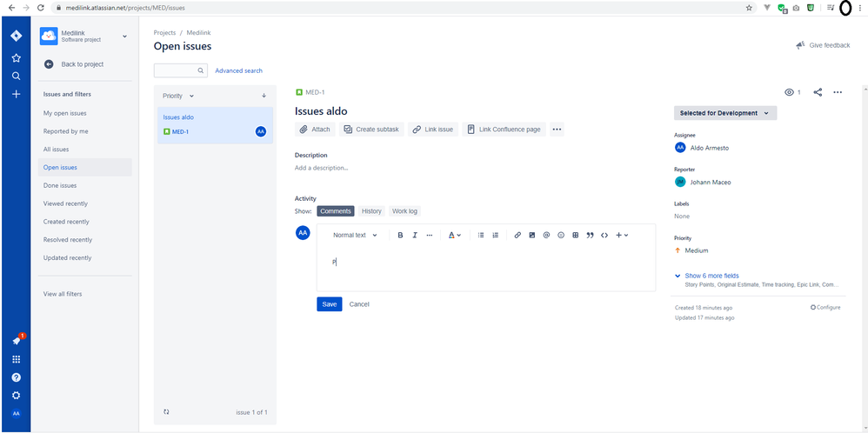This screenshot has height=433, width=868.
Task: Toggle bold in the comment editor
Action: tap(400, 235)
